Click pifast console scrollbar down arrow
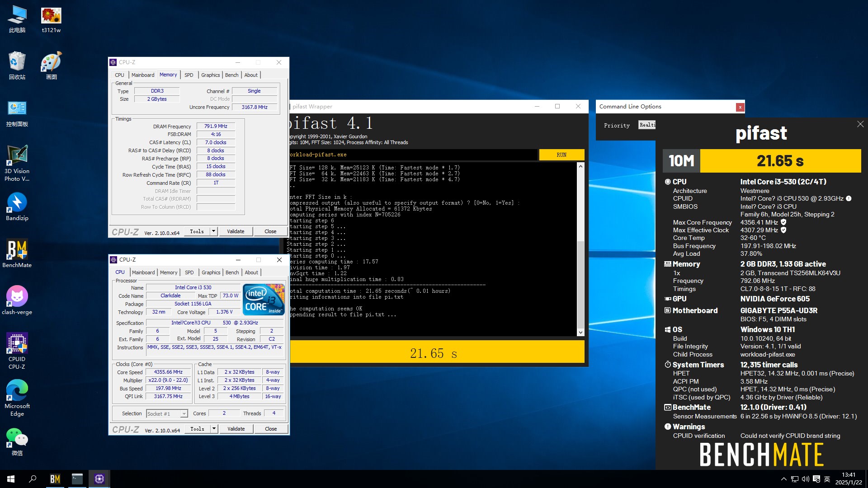The height and width of the screenshot is (488, 868). click(580, 333)
